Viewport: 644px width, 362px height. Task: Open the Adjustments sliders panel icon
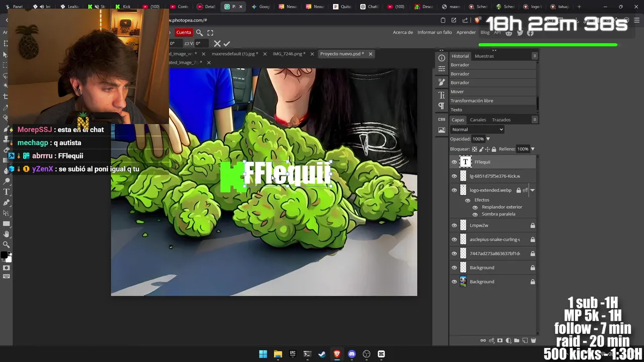pos(442,69)
